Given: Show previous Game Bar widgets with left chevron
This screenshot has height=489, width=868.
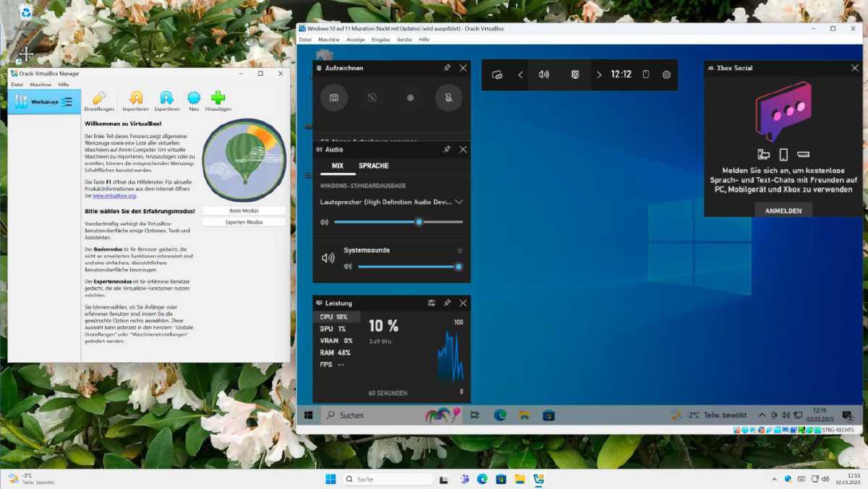Looking at the screenshot, I should click(x=520, y=75).
